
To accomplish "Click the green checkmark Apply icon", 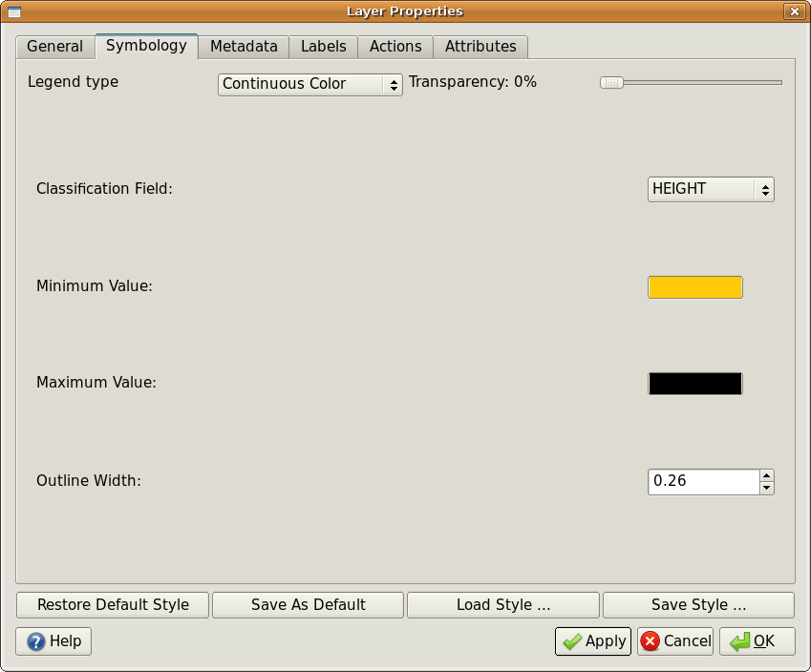I will pos(573,640).
